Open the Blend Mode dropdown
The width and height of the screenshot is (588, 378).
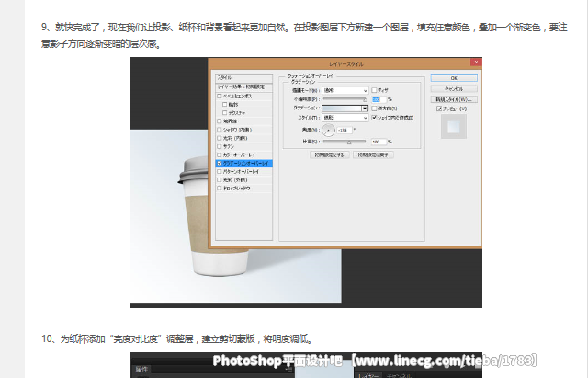click(x=345, y=90)
